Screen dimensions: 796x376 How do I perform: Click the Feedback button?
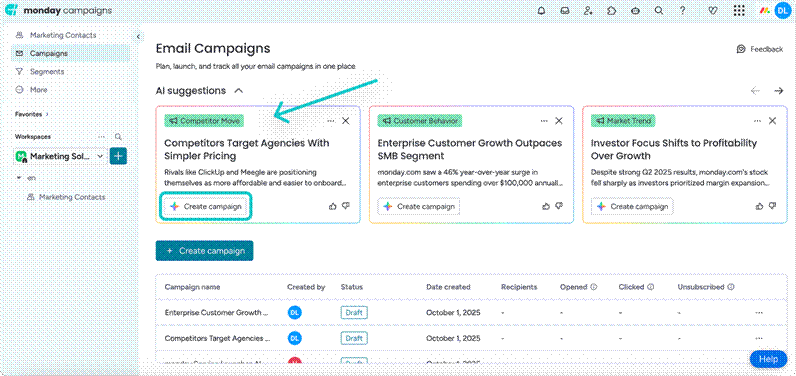tap(759, 49)
